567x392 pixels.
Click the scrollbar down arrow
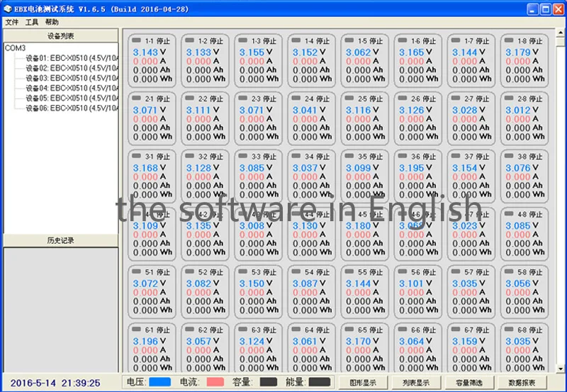(x=561, y=369)
